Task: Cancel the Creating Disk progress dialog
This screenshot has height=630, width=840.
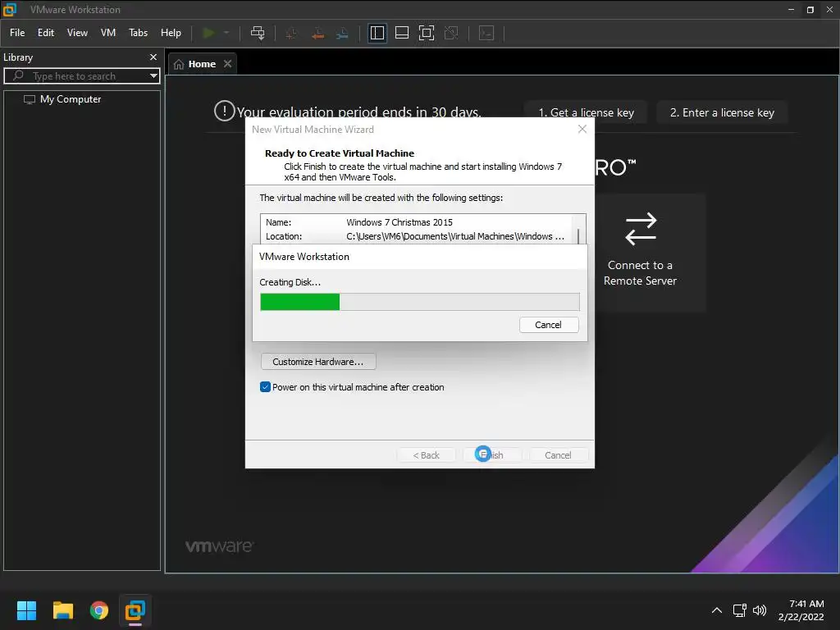Action: click(x=549, y=325)
